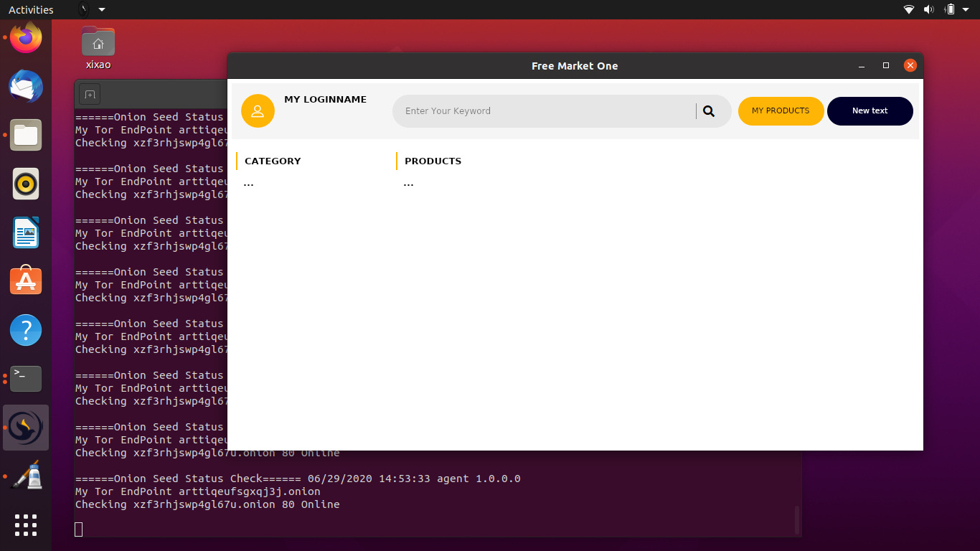This screenshot has height=551, width=980.
Task: Click the MY LOGINNAME label
Action: click(325, 100)
